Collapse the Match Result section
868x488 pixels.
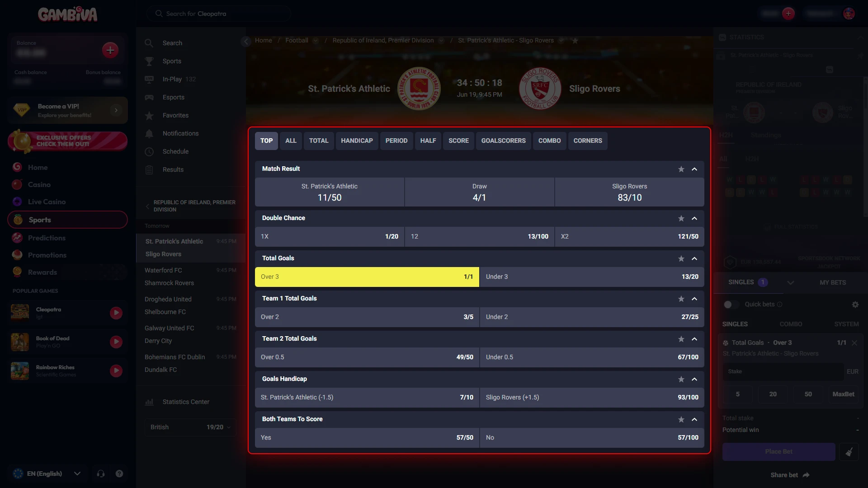point(694,169)
